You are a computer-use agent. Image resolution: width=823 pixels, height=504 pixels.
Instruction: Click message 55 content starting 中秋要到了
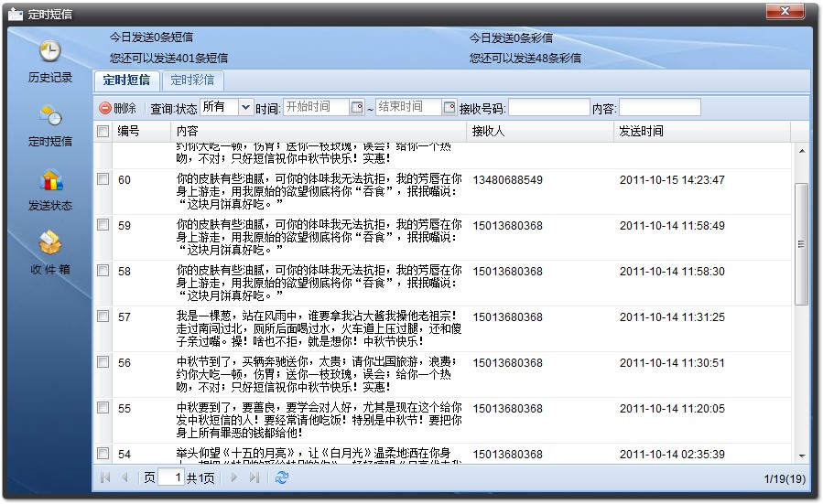click(319, 420)
